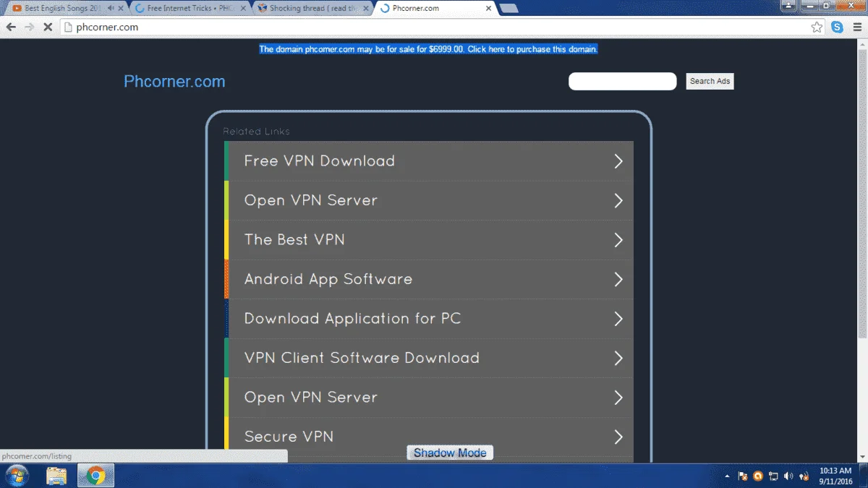Open the Chrome hamburger menu
Screen dimensions: 868x488
click(x=856, y=27)
